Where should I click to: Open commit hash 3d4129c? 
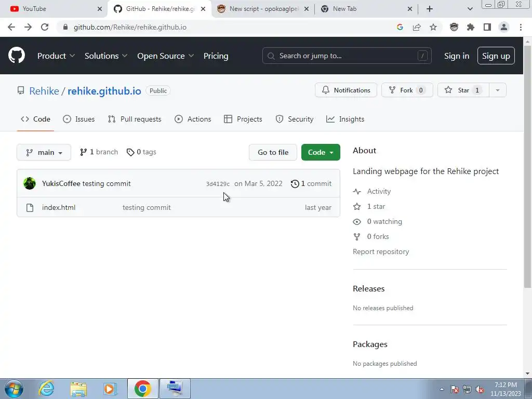click(x=218, y=184)
